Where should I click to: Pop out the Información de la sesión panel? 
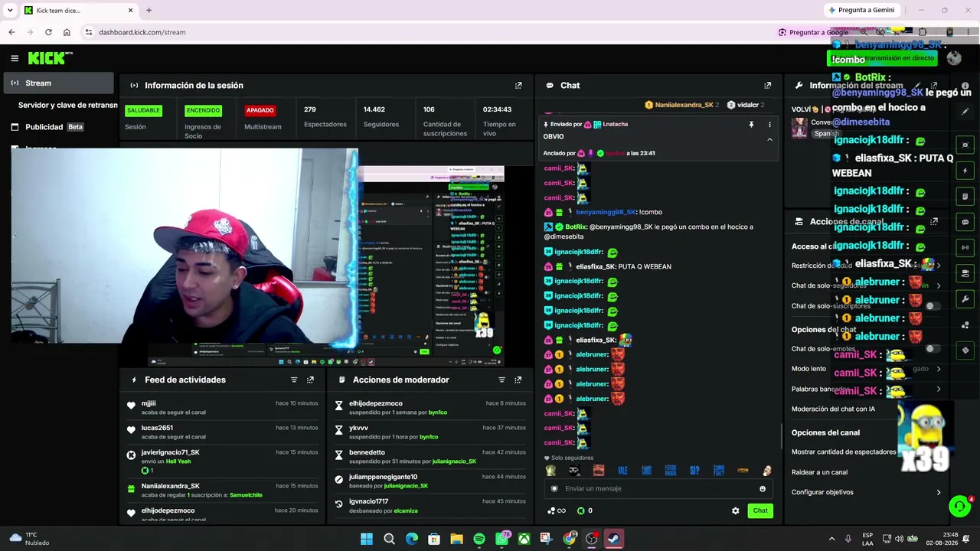tap(518, 86)
